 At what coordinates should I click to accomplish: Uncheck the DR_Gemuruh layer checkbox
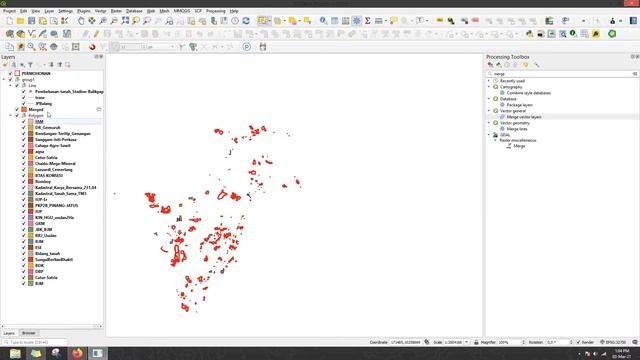click(x=24, y=127)
